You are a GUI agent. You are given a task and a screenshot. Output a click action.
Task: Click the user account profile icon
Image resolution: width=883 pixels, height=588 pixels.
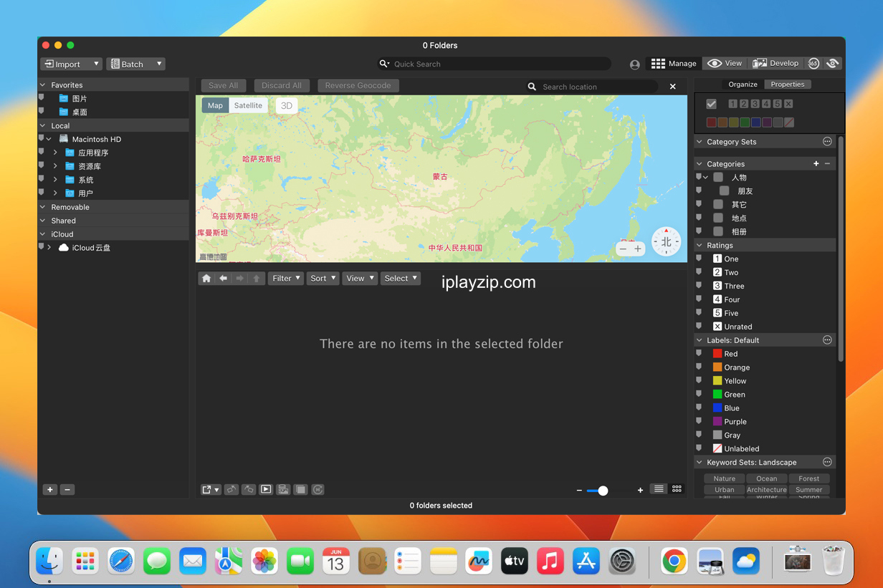tap(634, 64)
